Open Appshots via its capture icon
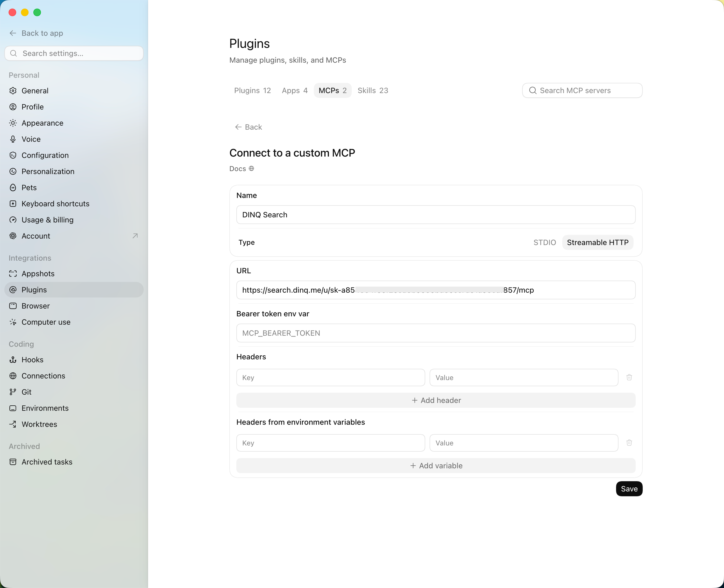The image size is (724, 588). [13, 274]
